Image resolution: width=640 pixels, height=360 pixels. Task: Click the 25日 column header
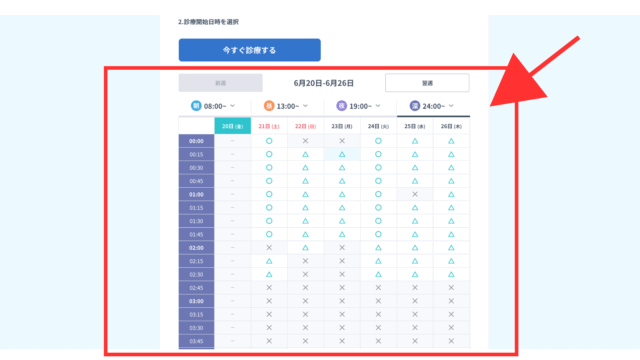(x=415, y=126)
